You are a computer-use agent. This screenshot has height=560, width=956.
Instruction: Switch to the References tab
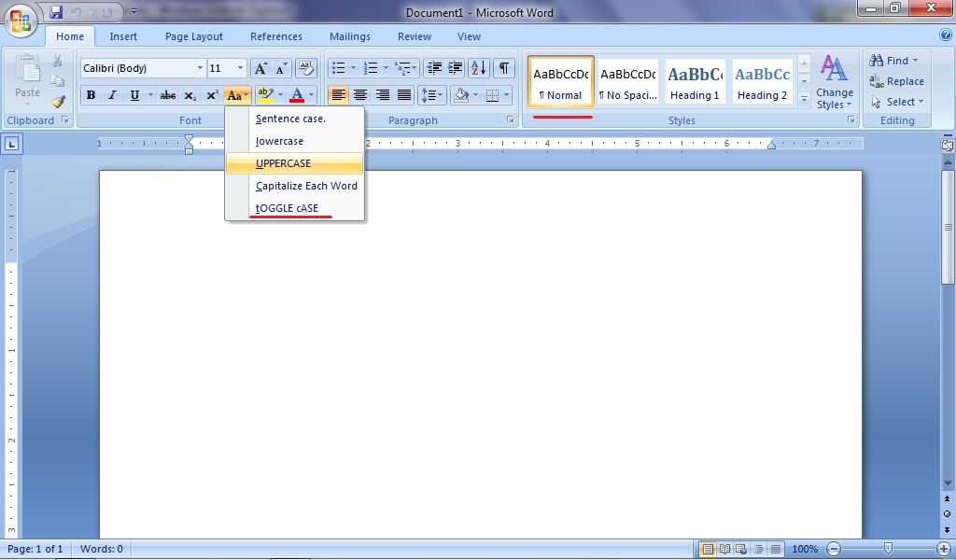276,36
